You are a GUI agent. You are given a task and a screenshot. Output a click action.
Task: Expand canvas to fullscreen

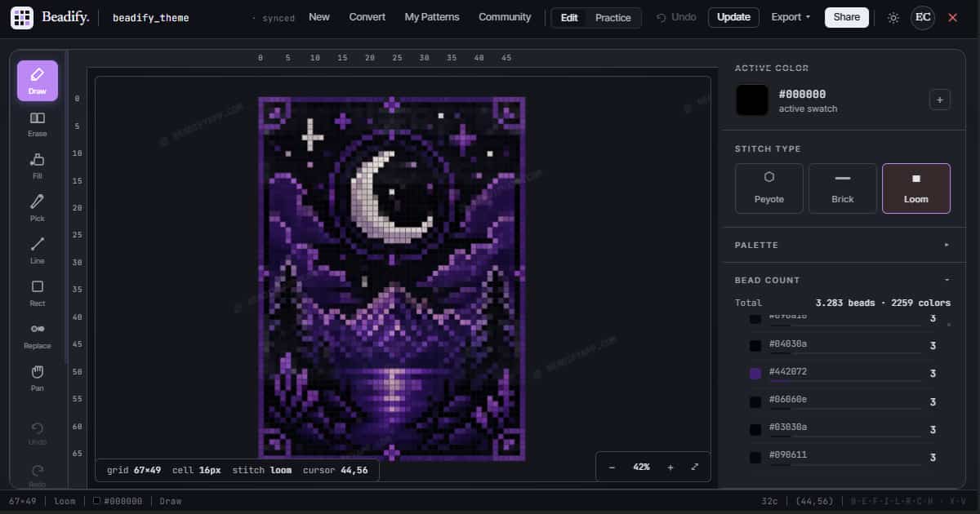pos(695,467)
